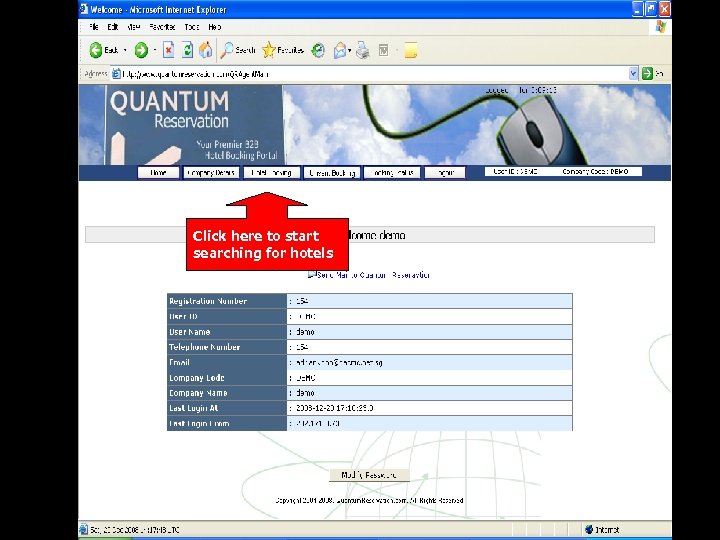Start searching via Hotel Booking button

[271, 173]
